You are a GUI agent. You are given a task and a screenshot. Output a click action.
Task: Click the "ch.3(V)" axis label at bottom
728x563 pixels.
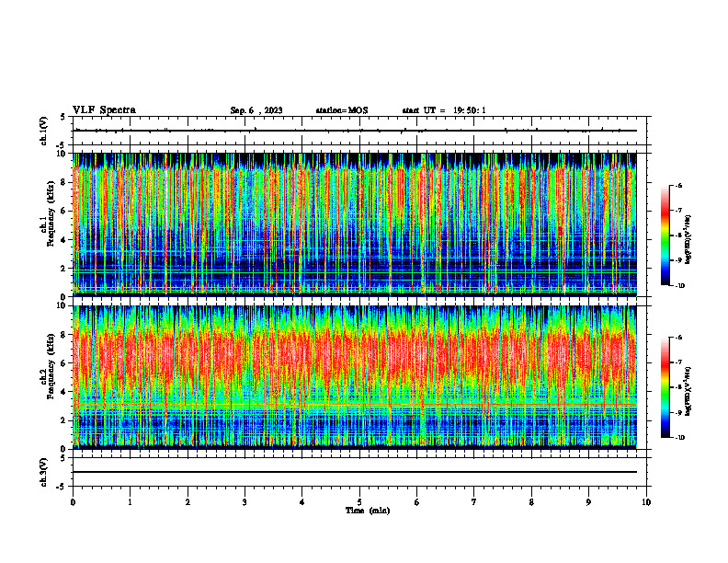click(x=44, y=472)
